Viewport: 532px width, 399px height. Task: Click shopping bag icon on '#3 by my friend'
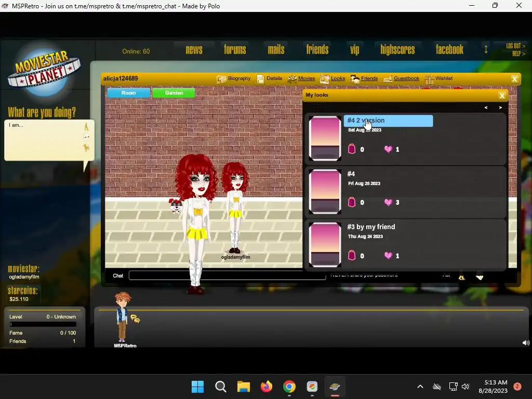pyautogui.click(x=352, y=255)
